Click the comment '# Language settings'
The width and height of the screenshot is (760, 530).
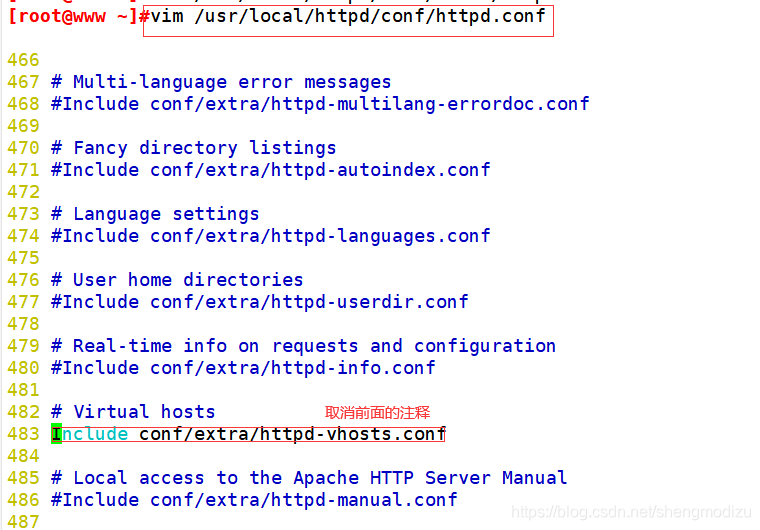155,214
